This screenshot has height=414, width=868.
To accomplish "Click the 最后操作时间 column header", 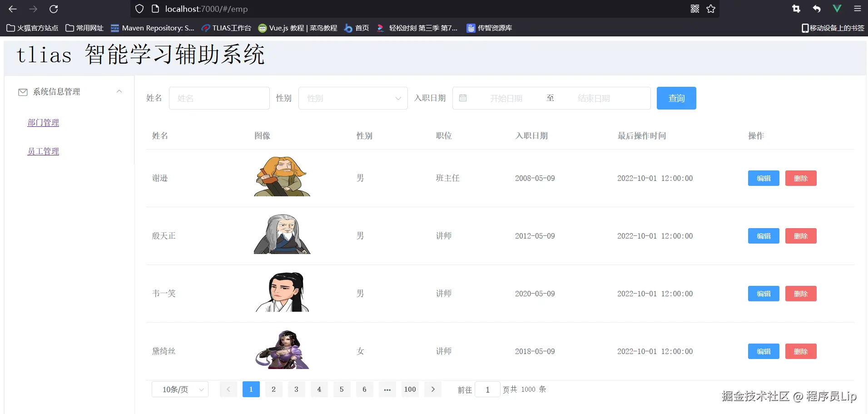I will point(642,136).
